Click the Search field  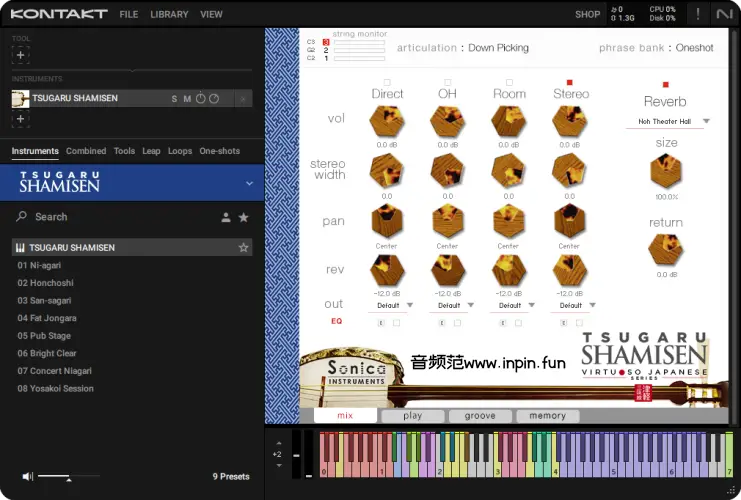[113, 217]
